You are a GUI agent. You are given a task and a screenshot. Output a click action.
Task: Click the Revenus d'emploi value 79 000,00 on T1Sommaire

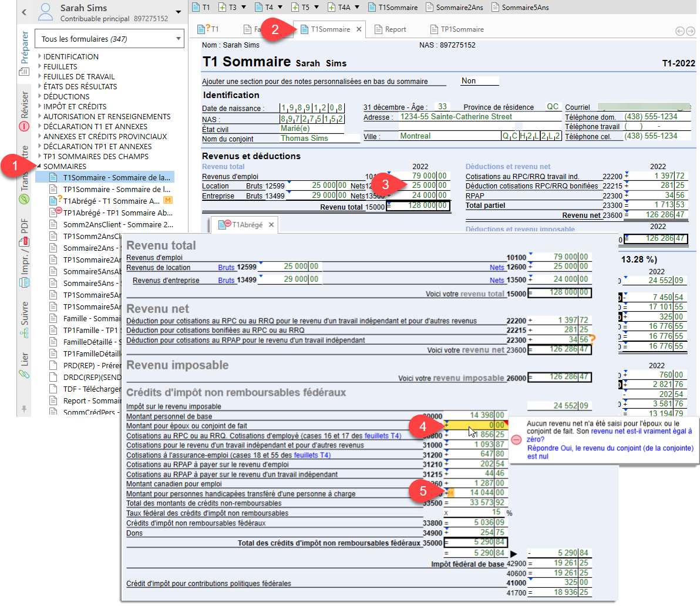point(419,176)
